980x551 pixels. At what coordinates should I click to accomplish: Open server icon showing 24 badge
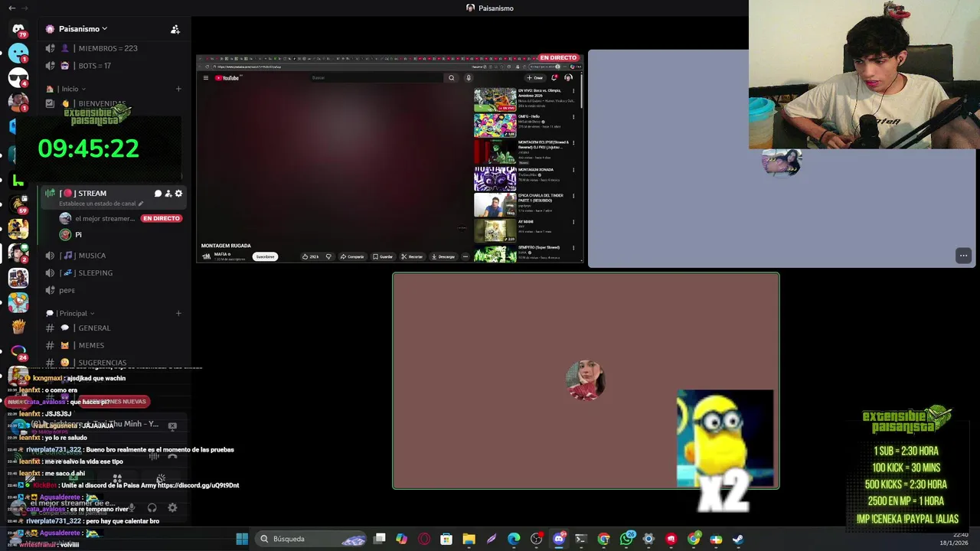point(18,351)
